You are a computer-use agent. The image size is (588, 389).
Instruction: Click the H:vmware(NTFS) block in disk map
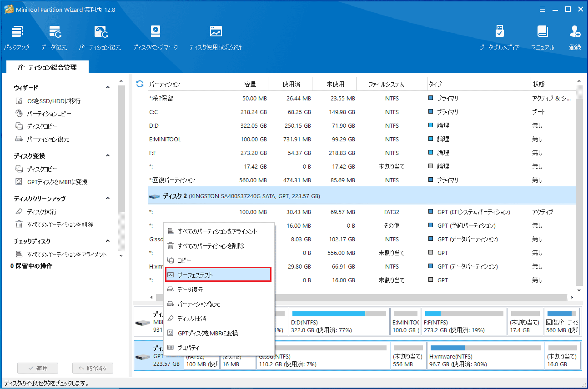pos(485,355)
